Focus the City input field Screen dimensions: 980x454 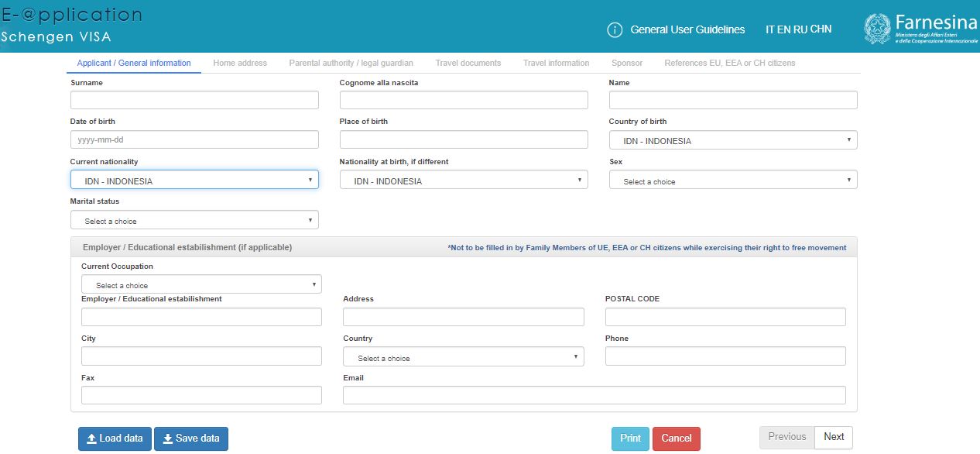point(201,356)
